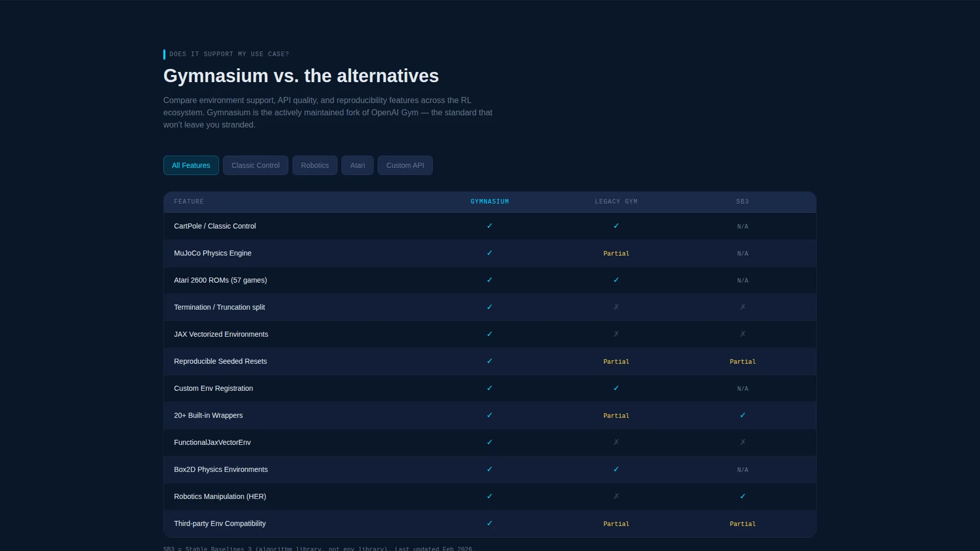Click the SB3 footnote below the table
Screen dimensions: 980x551
click(x=319, y=548)
